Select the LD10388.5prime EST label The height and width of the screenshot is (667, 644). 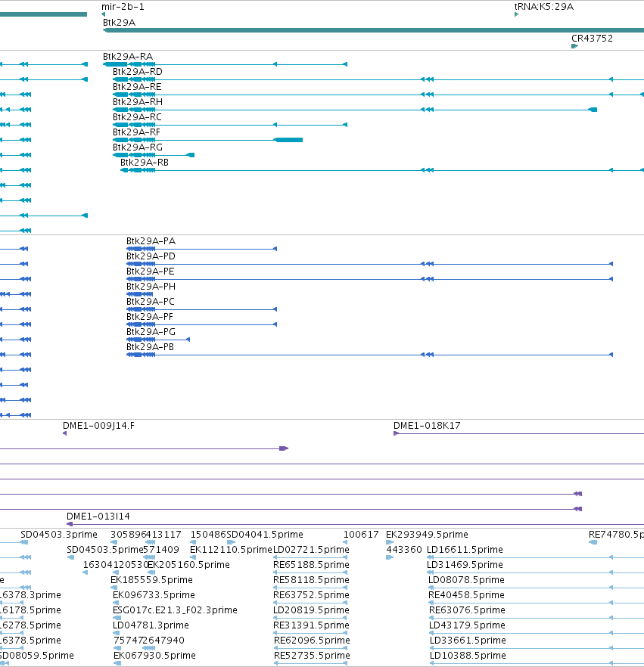pyautogui.click(x=468, y=656)
